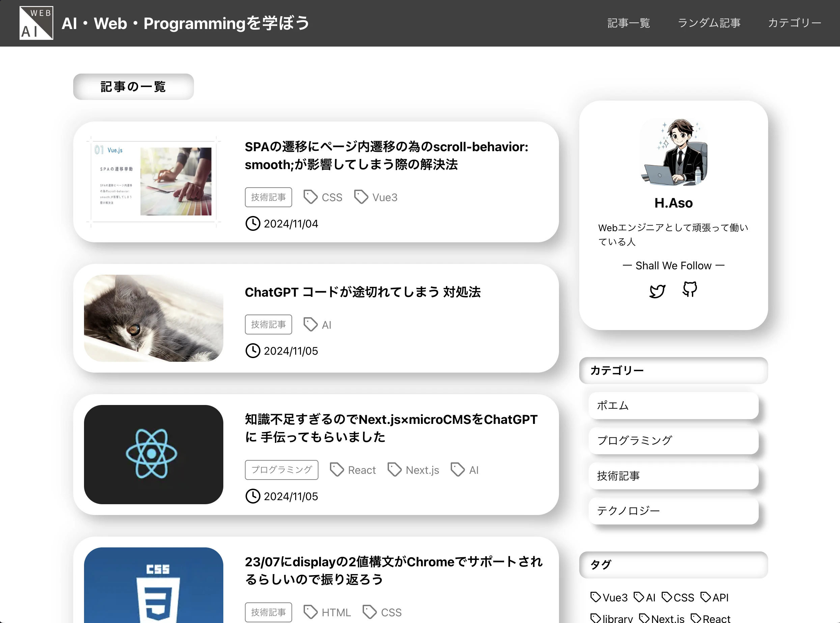Open the cat photo thumbnail
This screenshot has width=840, height=623.
coord(153,318)
